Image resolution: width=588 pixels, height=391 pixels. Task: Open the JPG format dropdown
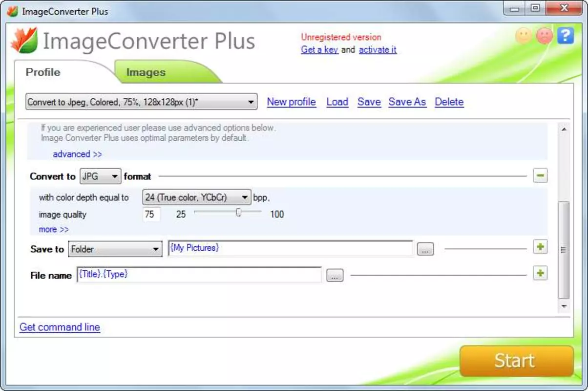coord(100,176)
